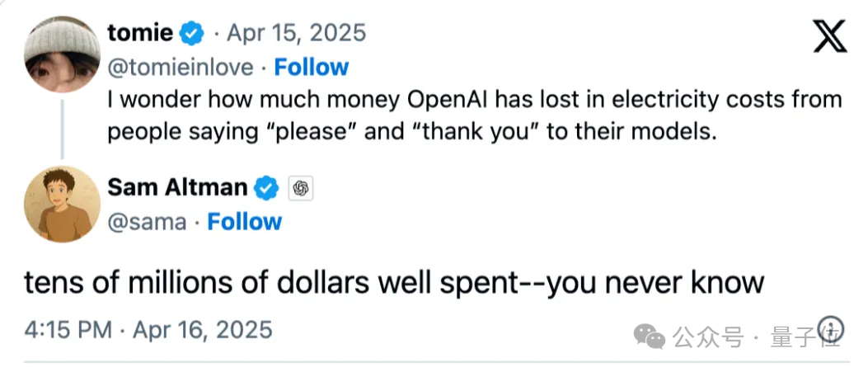Click tomie's tweet about electricity costs
The width and height of the screenshot is (868, 372).
tap(474, 115)
